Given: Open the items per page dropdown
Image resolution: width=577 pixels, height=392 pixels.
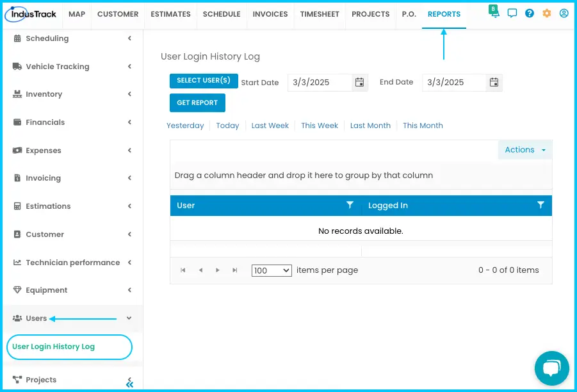Looking at the screenshot, I should click(272, 270).
